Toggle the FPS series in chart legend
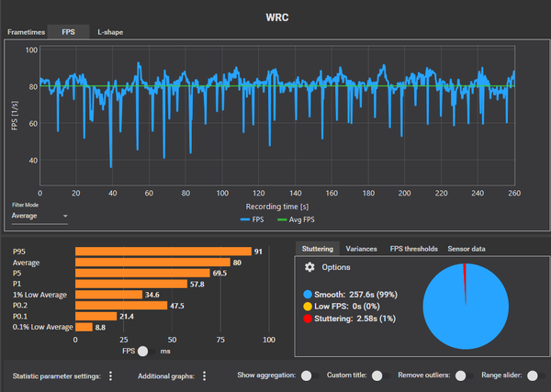This screenshot has height=392, width=551. tap(252, 219)
